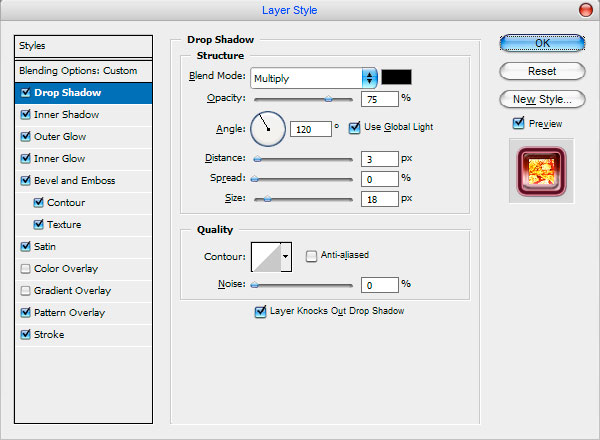This screenshot has width=600, height=440.
Task: Click the Noise value field
Action: tap(380, 285)
